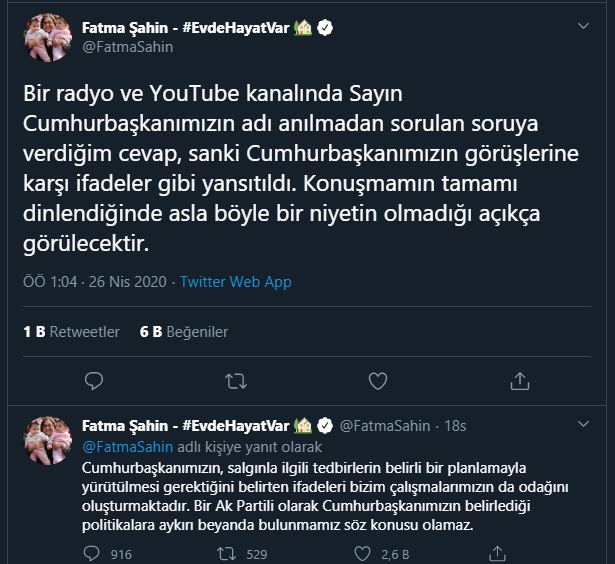Retweet the reply with 529 retweets

227,553
